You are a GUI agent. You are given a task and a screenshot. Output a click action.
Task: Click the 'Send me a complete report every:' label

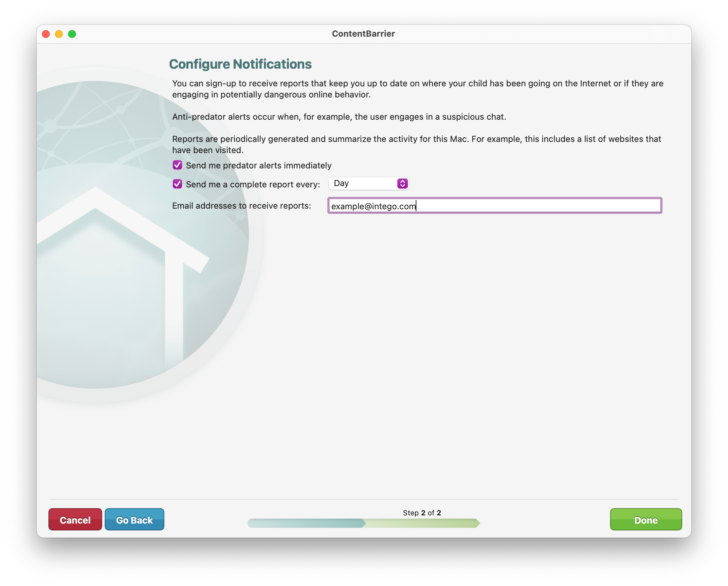coord(253,184)
